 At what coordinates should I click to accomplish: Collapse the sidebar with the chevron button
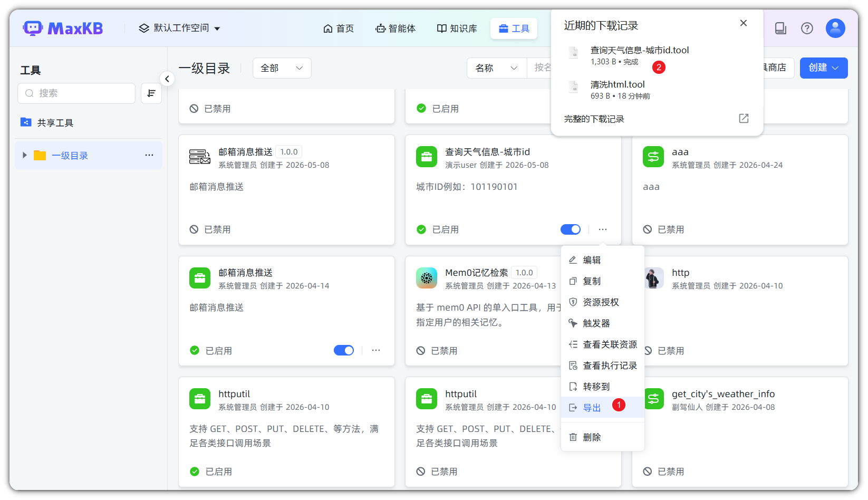(x=167, y=79)
